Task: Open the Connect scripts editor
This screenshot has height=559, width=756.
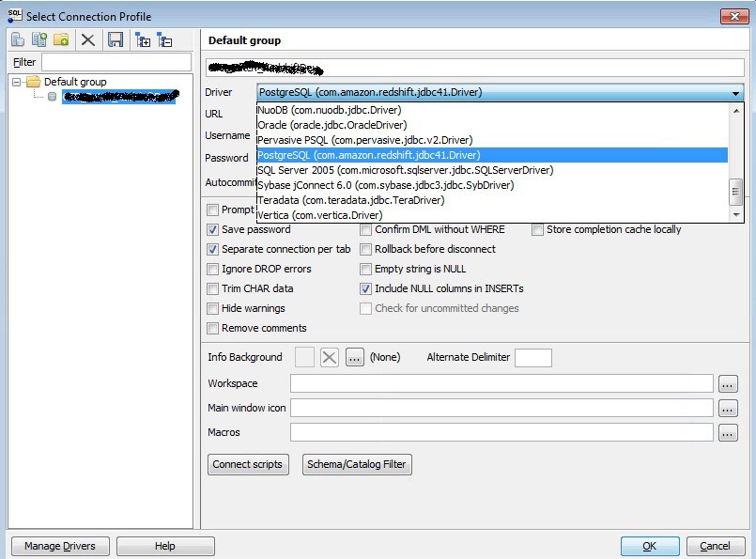Action: pos(247,464)
